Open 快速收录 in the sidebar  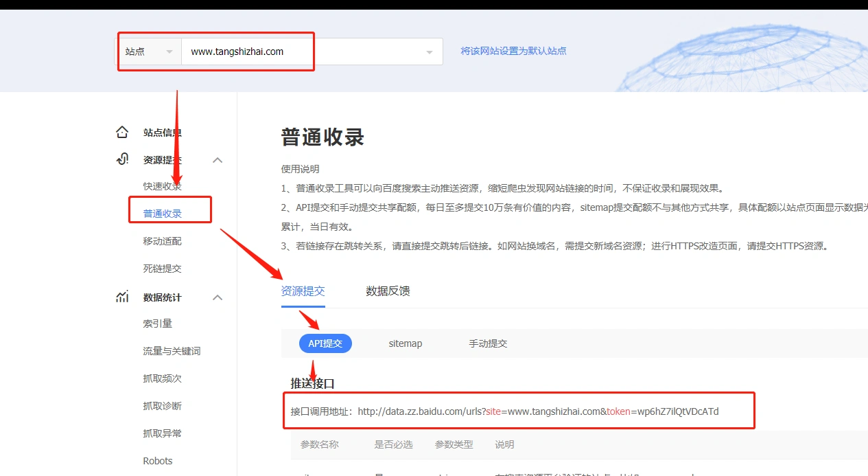tap(163, 186)
